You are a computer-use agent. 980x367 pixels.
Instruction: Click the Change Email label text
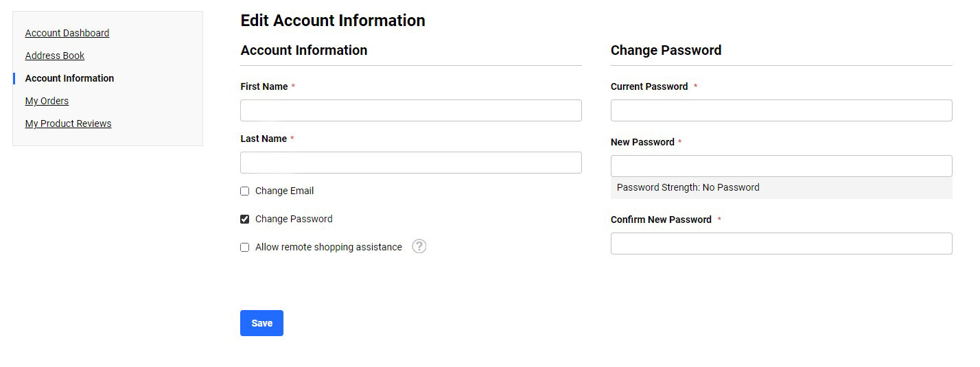tap(284, 191)
